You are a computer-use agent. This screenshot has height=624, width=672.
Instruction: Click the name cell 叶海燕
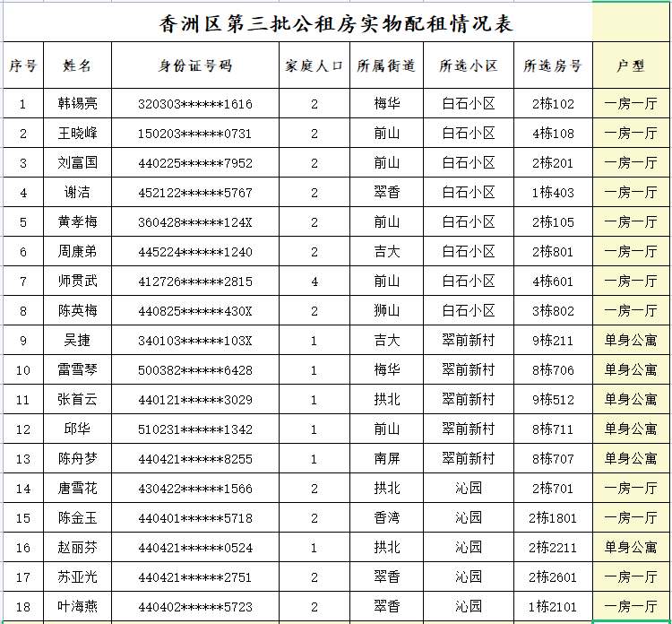click(77, 607)
